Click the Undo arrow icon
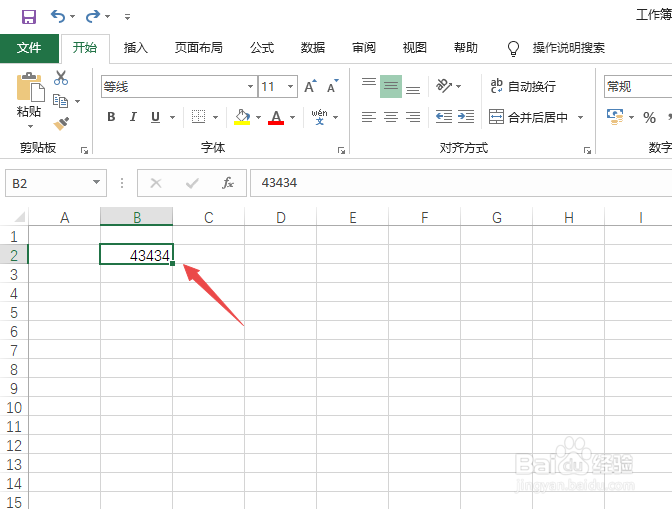The width and height of the screenshot is (672, 509). (x=58, y=16)
